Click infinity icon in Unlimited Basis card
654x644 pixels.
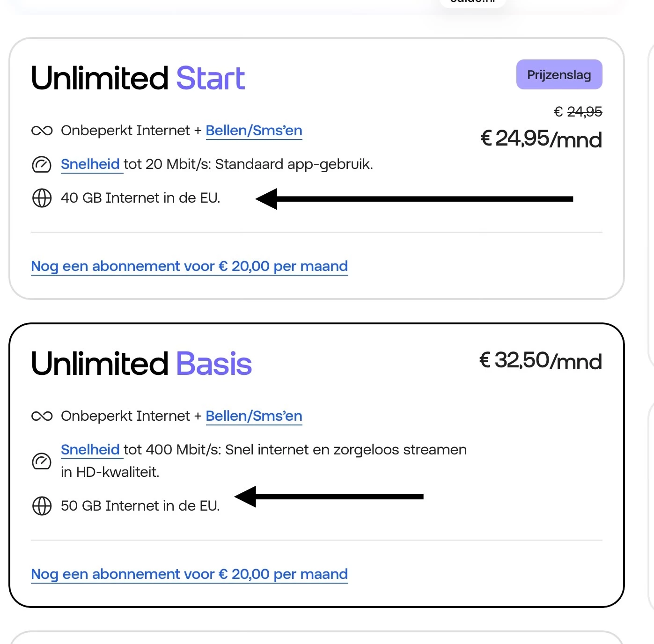point(42,416)
